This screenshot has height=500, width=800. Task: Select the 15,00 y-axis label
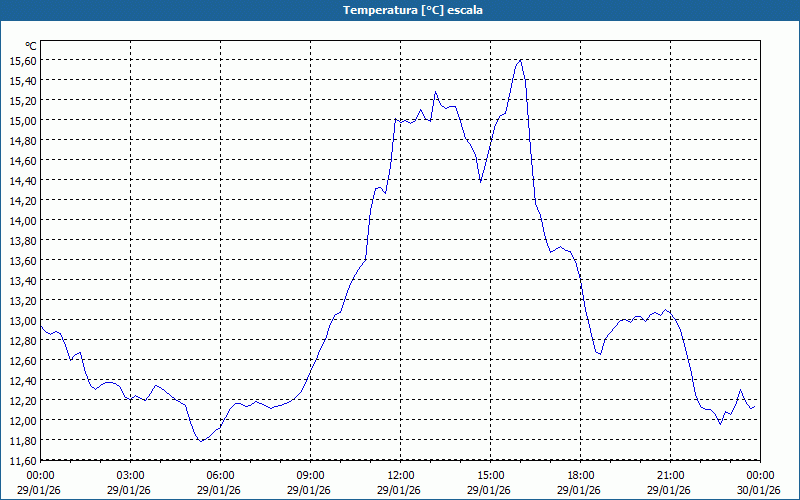coord(23,120)
